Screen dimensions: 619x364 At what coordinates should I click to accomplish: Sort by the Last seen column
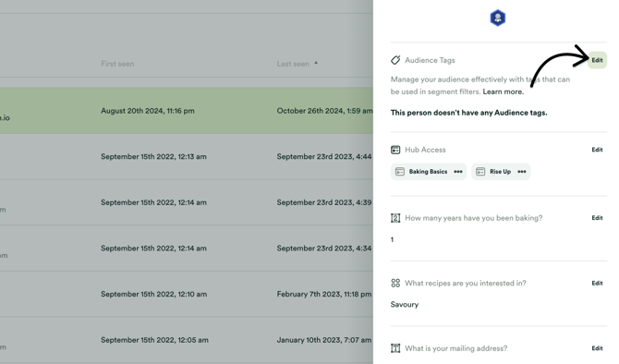293,64
